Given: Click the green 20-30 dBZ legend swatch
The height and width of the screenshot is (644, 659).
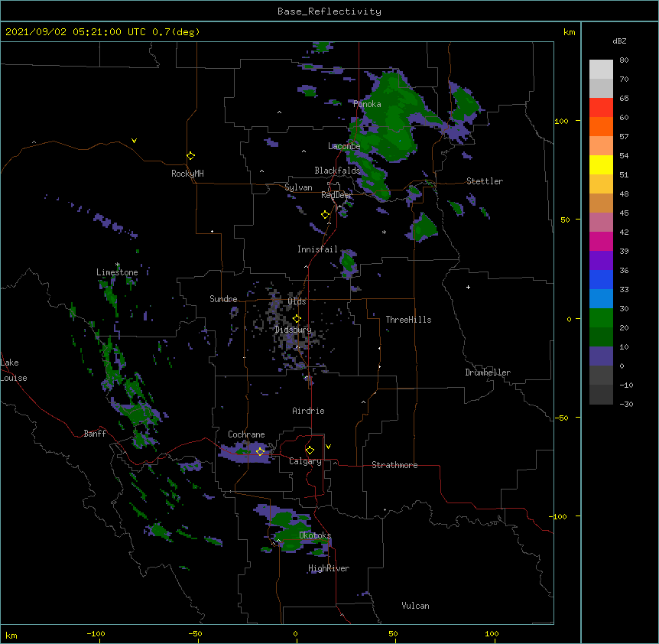Looking at the screenshot, I should pyautogui.click(x=601, y=318).
